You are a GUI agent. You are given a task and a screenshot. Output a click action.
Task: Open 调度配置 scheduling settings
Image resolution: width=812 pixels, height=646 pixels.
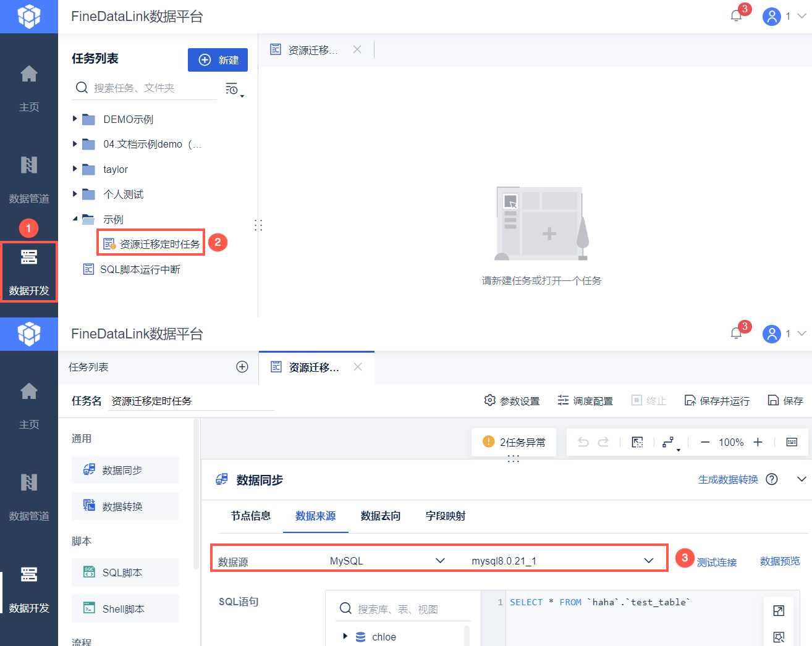click(585, 401)
